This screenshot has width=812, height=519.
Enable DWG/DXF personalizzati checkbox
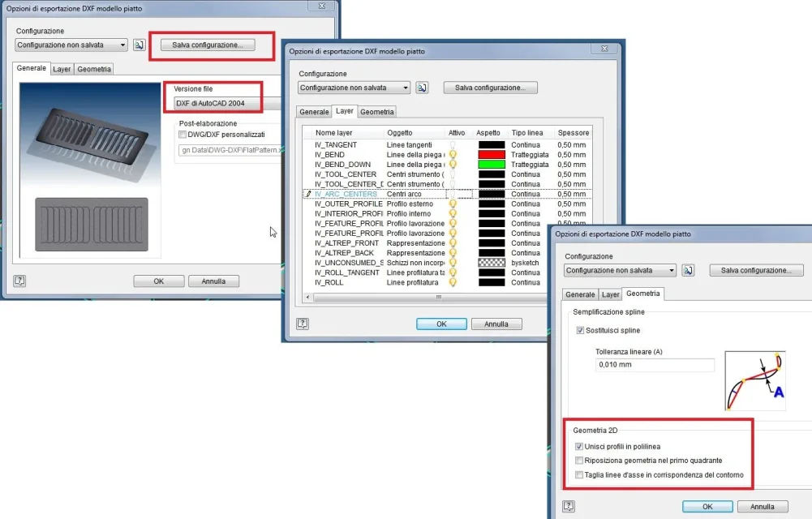coord(183,135)
